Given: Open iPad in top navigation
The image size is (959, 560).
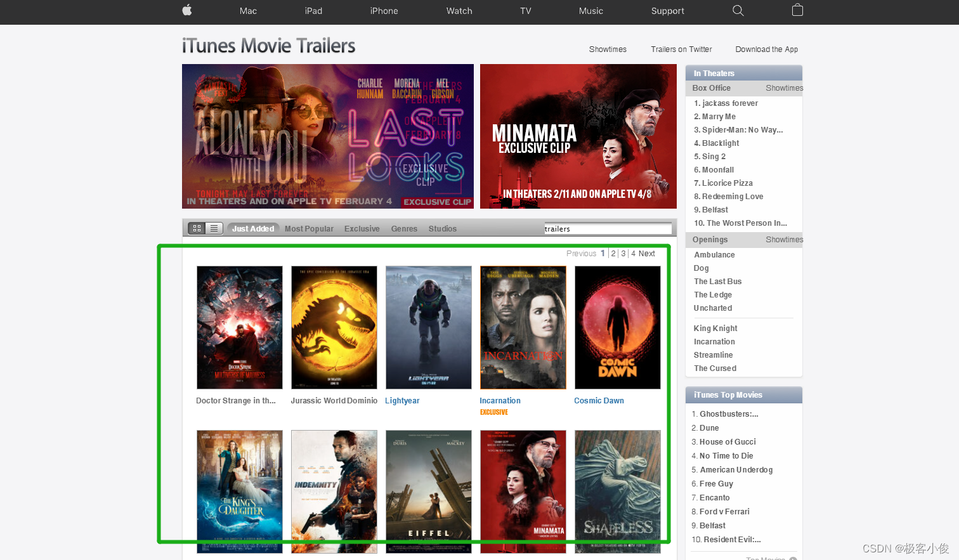Looking at the screenshot, I should (313, 11).
